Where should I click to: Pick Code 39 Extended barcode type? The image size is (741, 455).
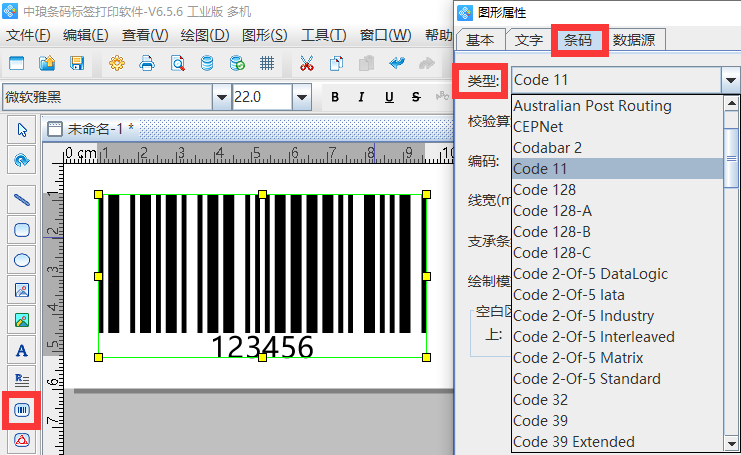pos(573,442)
